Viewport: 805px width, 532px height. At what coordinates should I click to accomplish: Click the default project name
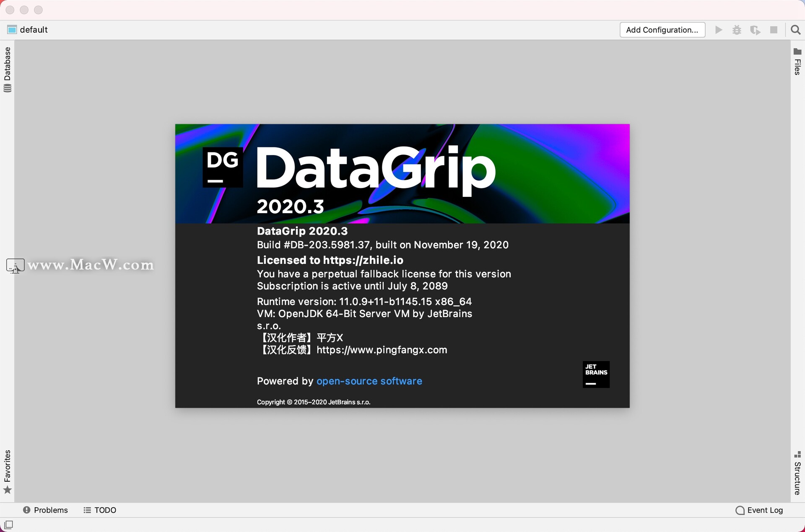click(x=34, y=30)
